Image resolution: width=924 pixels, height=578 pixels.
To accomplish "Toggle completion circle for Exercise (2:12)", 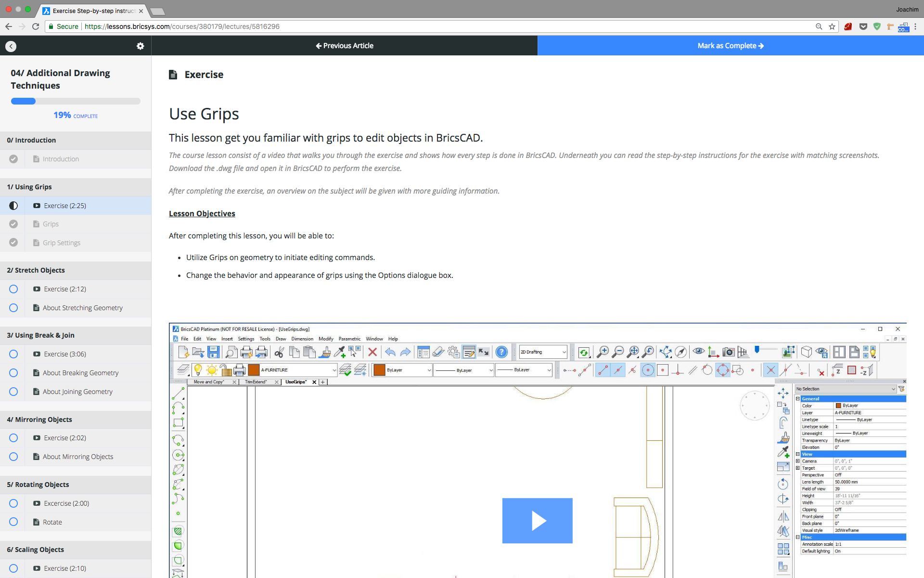I will point(13,289).
